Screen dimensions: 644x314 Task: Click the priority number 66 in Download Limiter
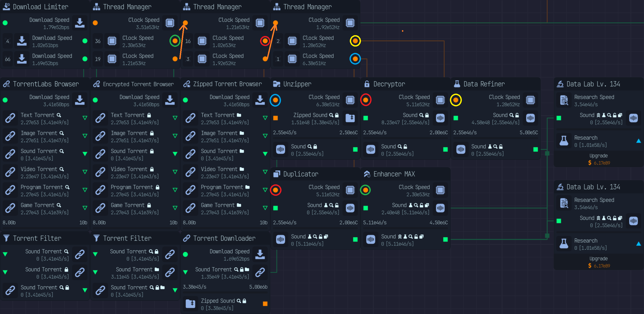(8, 59)
